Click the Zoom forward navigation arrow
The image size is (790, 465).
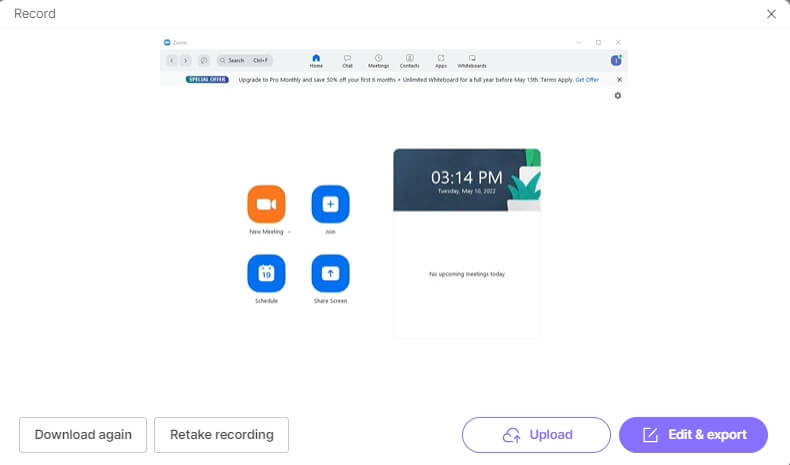[x=186, y=60]
